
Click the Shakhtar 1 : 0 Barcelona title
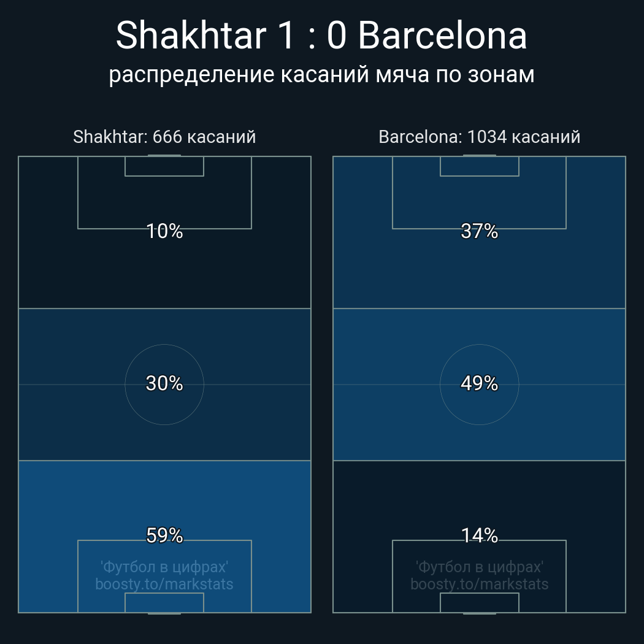click(x=321, y=36)
